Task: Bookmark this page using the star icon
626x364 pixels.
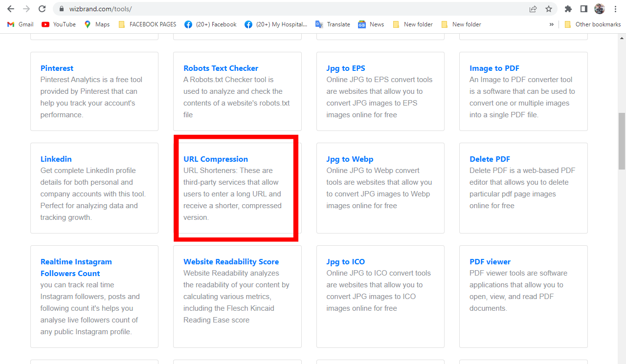Action: (x=548, y=8)
